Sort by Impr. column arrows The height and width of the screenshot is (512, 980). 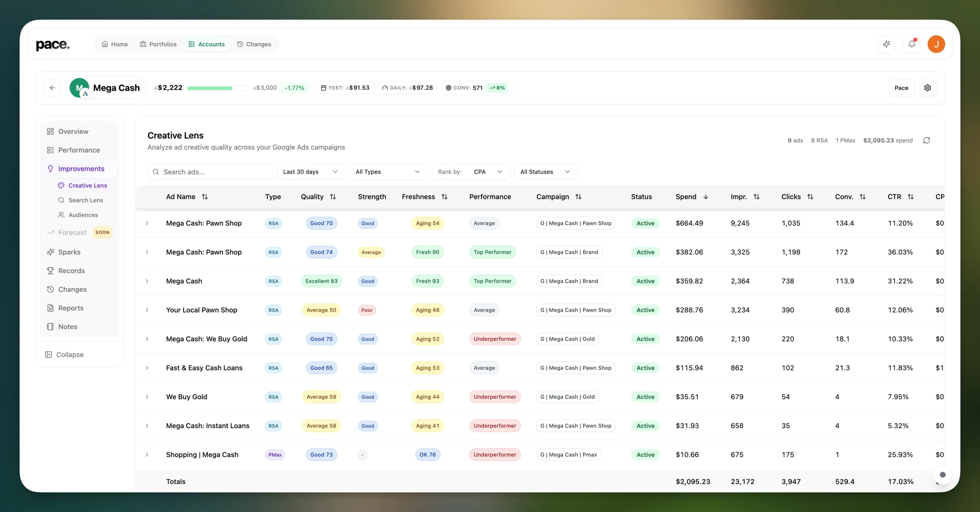(756, 197)
